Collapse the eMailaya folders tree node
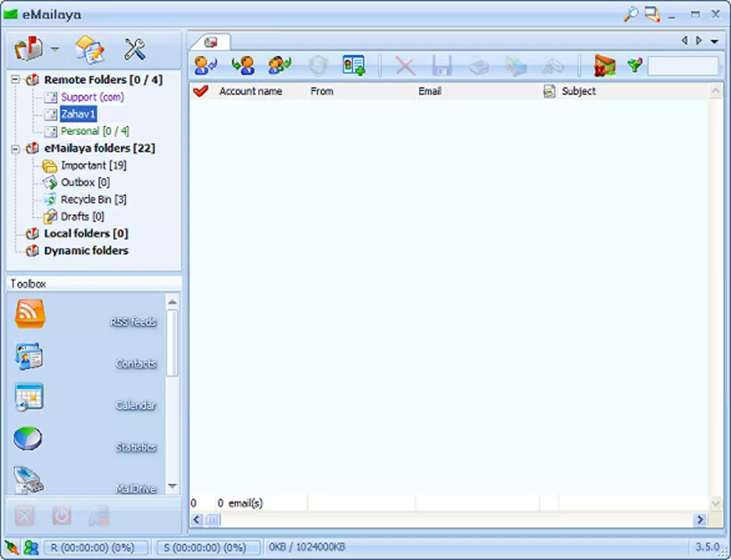 pos(15,148)
